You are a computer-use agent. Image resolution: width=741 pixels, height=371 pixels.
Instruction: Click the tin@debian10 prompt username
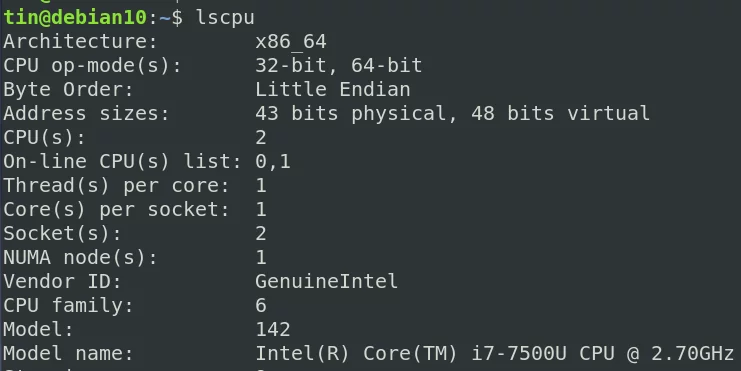(76, 17)
